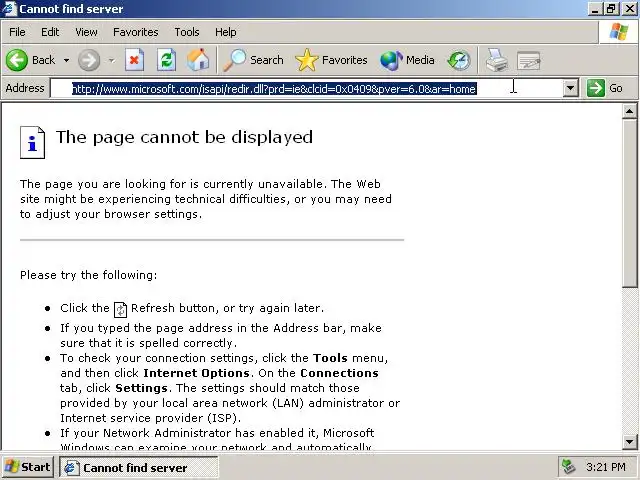The image size is (640, 480).
Task: Click the bold word 'Connections' in instructions
Action: (339, 373)
